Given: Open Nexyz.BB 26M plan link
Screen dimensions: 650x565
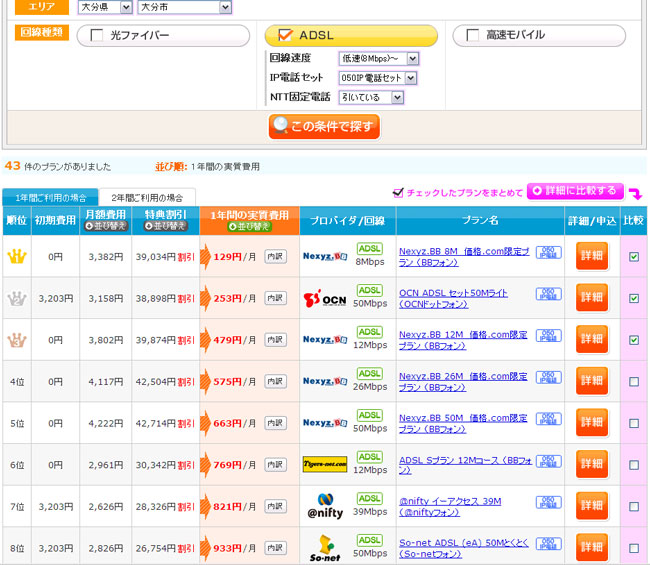Looking at the screenshot, I should (463, 381).
